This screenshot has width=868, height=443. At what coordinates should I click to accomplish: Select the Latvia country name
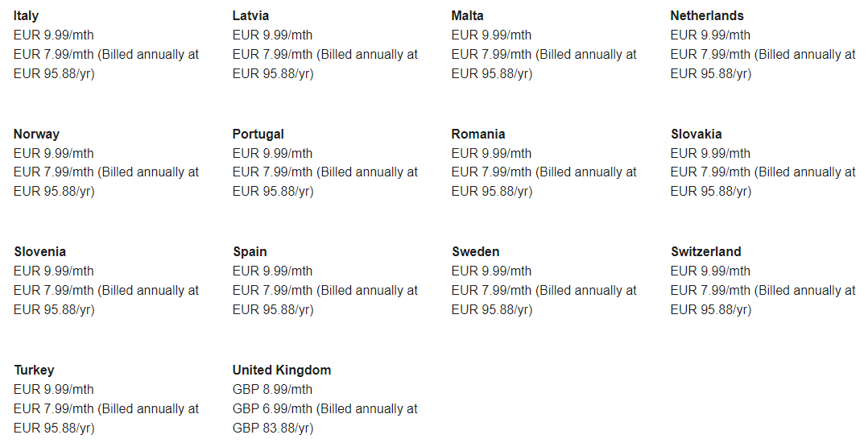click(250, 16)
